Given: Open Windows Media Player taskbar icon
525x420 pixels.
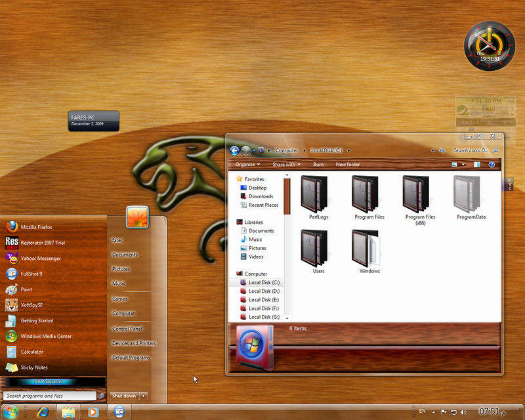Looking at the screenshot, I should [93, 412].
